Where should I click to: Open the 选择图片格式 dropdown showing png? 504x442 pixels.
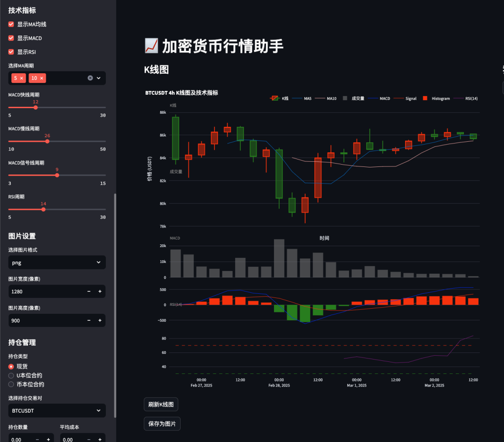click(x=56, y=262)
